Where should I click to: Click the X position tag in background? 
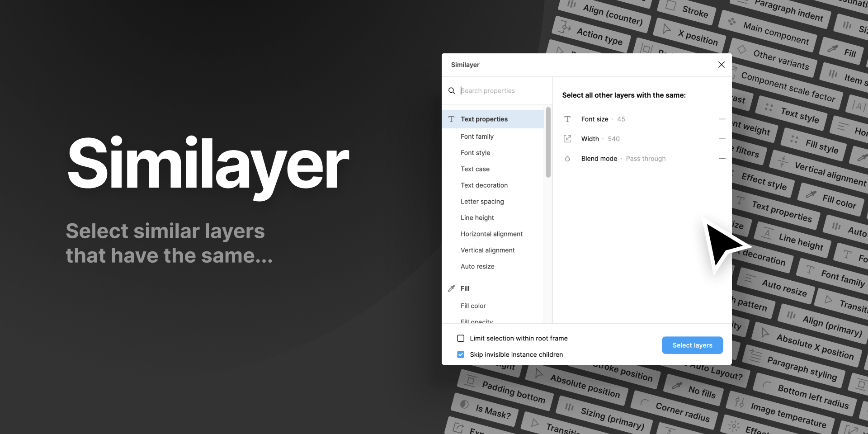click(690, 35)
